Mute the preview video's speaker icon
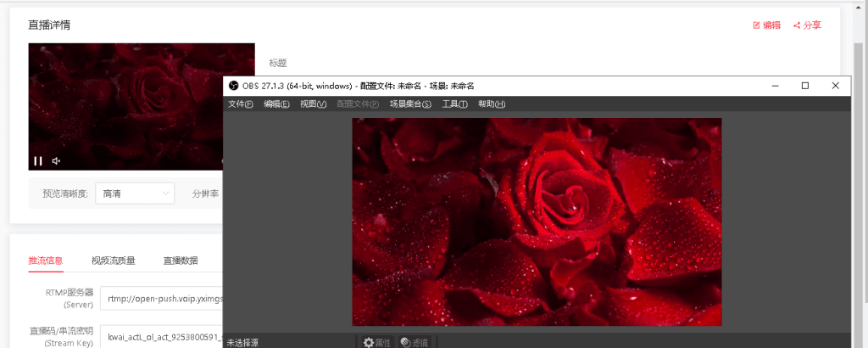This screenshot has height=348, width=868. [57, 160]
